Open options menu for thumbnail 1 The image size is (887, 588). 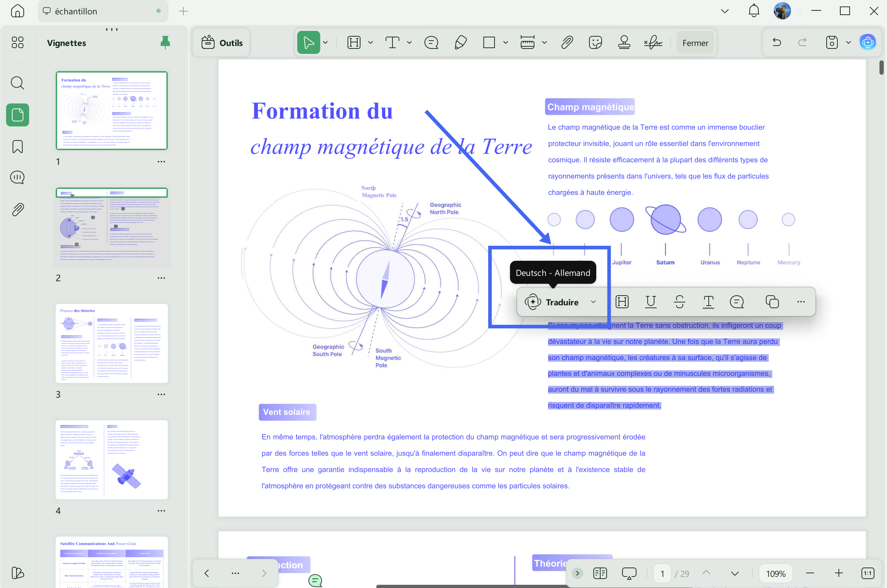point(161,162)
